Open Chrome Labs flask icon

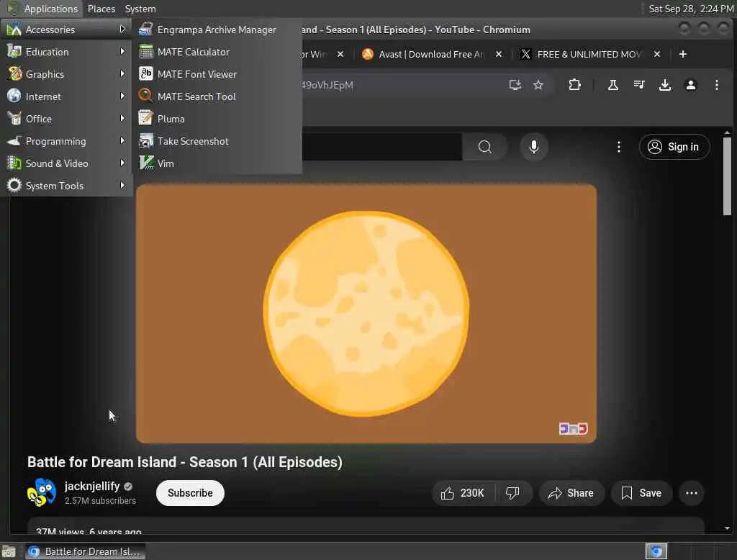tap(613, 85)
